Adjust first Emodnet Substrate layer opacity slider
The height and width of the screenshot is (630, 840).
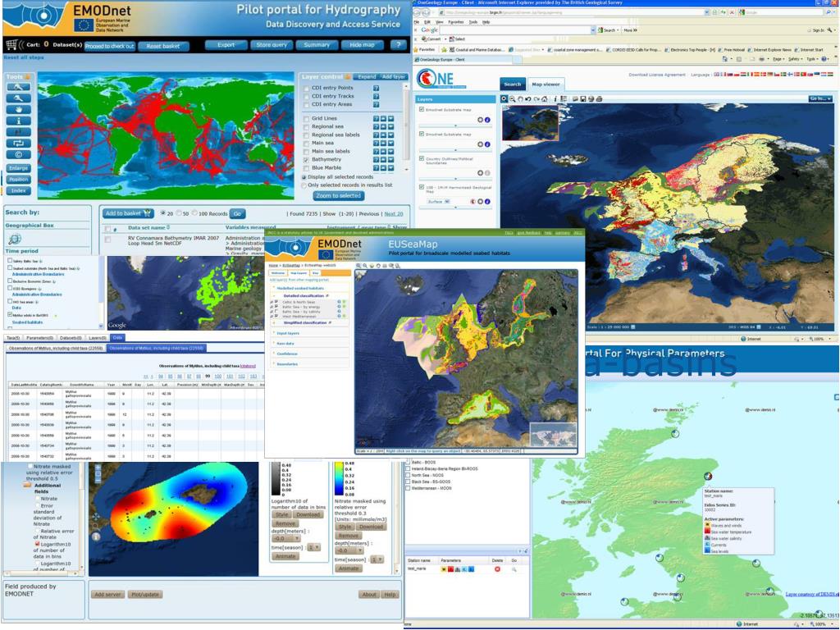pyautogui.click(x=456, y=126)
